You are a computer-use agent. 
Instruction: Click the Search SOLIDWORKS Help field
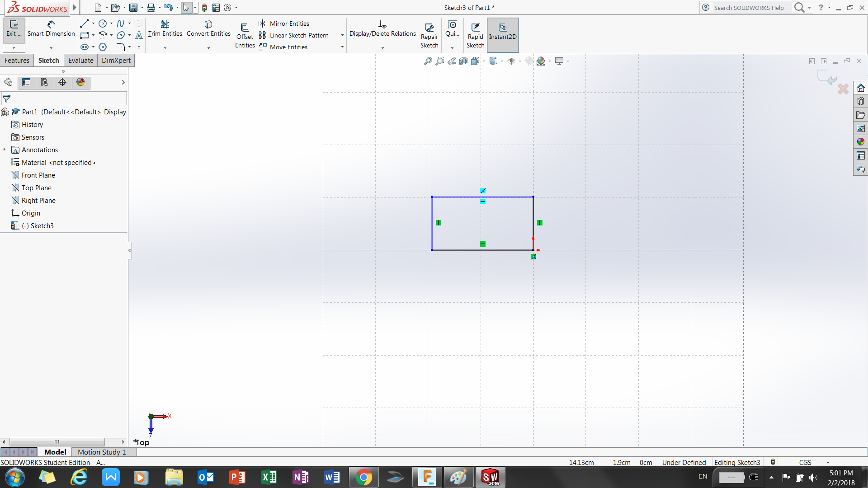[749, 8]
